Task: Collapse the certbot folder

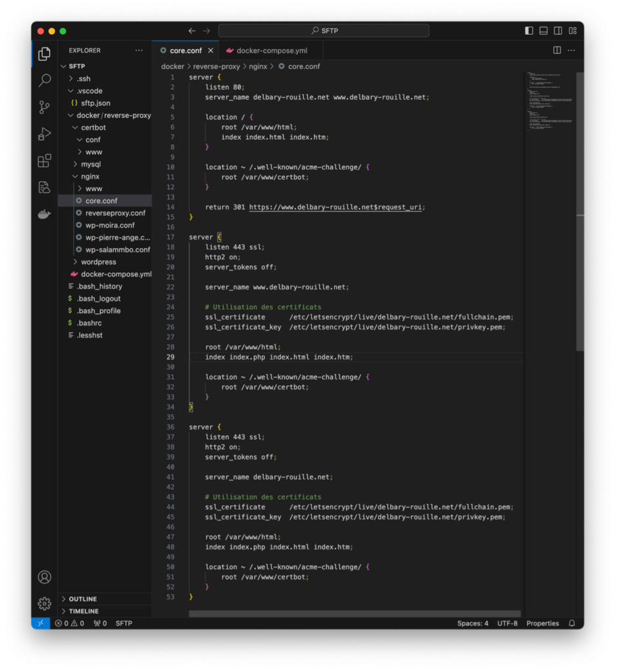Action: pos(105,127)
